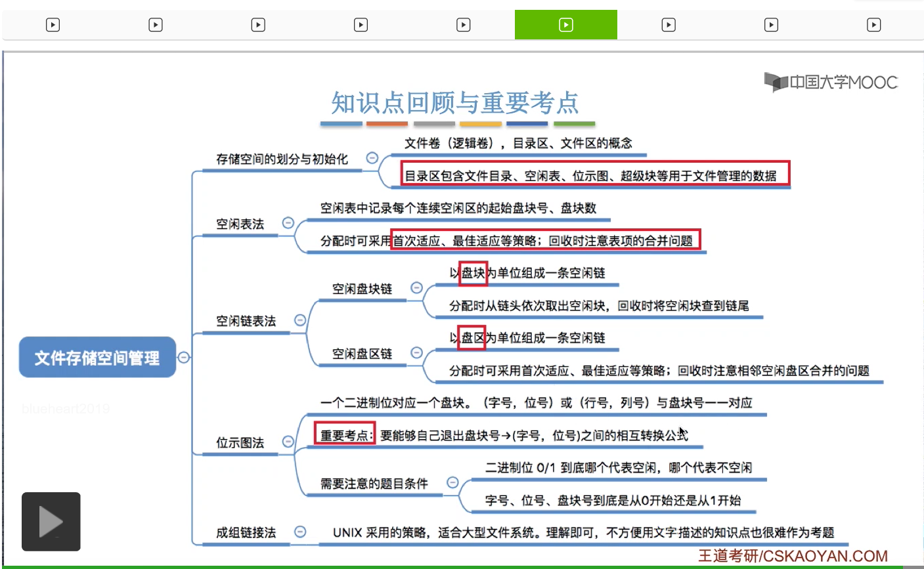Select the 空闲盘块链 node label
The image size is (924, 569).
pos(362,289)
